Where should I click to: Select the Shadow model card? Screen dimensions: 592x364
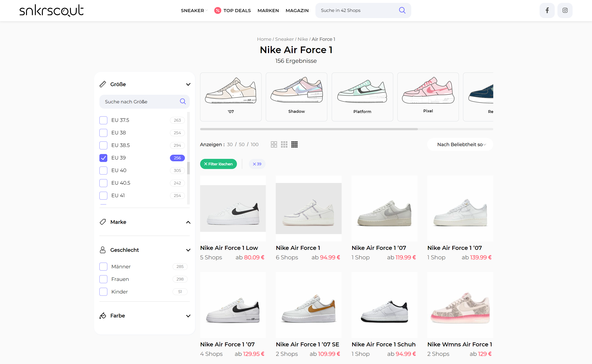click(296, 97)
